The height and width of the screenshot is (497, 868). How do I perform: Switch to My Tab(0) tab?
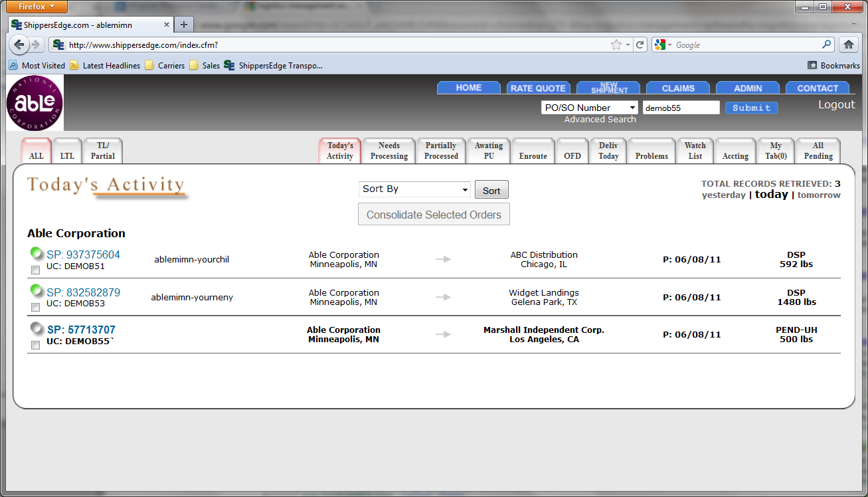tap(776, 151)
